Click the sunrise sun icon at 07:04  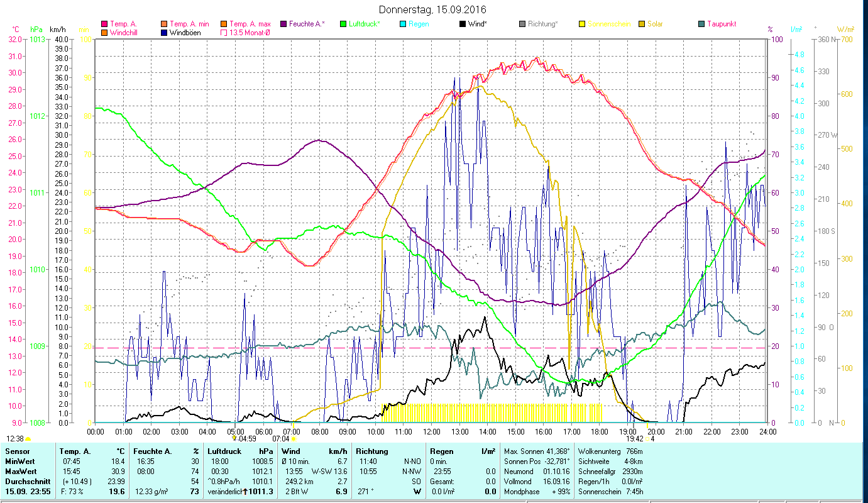[x=294, y=439]
